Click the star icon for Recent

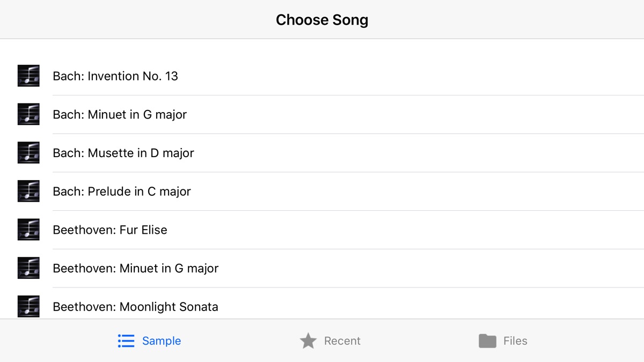(308, 341)
